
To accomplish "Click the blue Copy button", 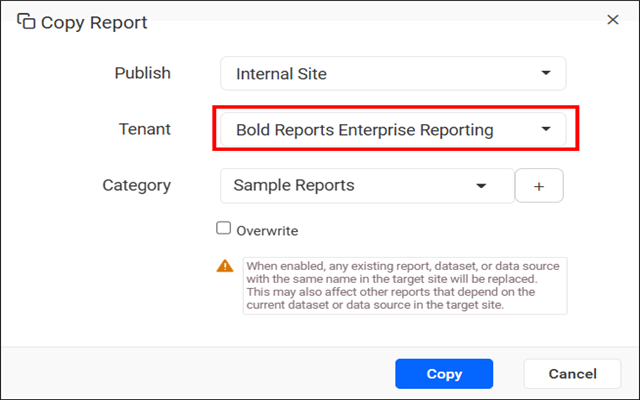I will point(444,373).
